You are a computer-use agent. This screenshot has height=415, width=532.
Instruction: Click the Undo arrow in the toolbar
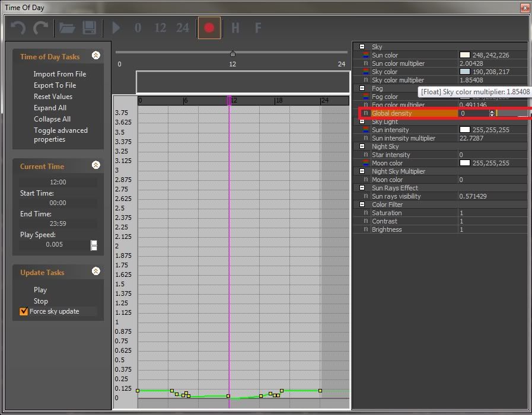tap(18, 28)
